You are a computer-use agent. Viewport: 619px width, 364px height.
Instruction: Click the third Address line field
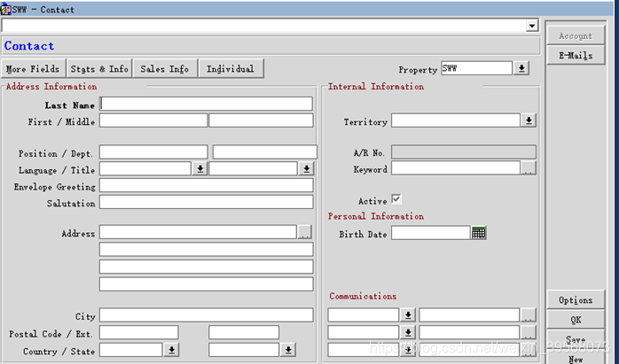(x=207, y=267)
